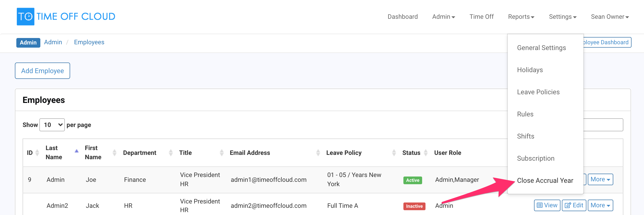Click Admin,Manager user role cell

(x=457, y=179)
